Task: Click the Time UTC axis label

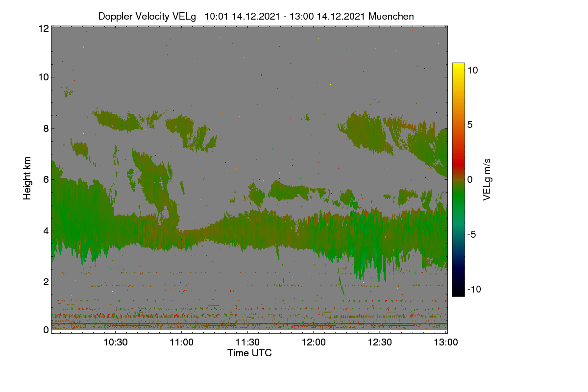Action: 249,353
